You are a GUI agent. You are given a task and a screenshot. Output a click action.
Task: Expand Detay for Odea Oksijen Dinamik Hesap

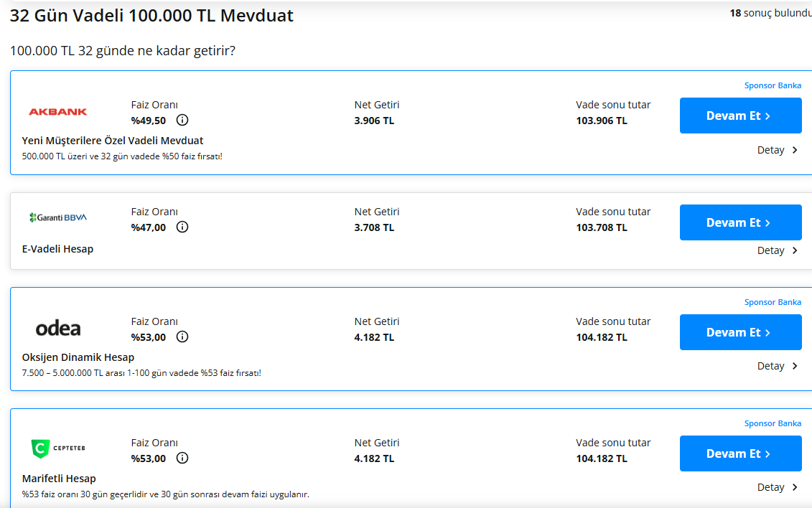[x=778, y=366]
